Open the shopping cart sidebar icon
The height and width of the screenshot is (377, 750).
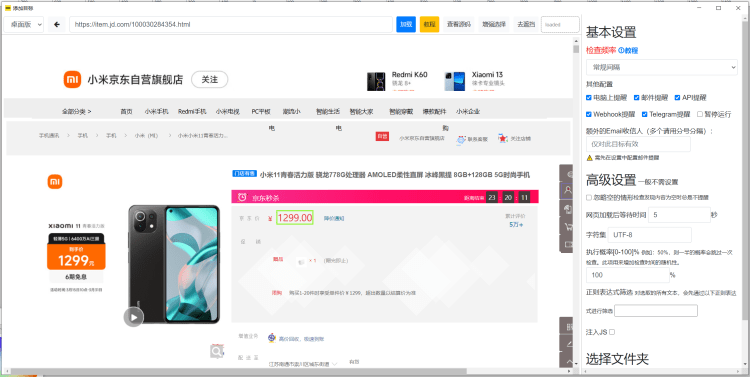[x=568, y=226]
